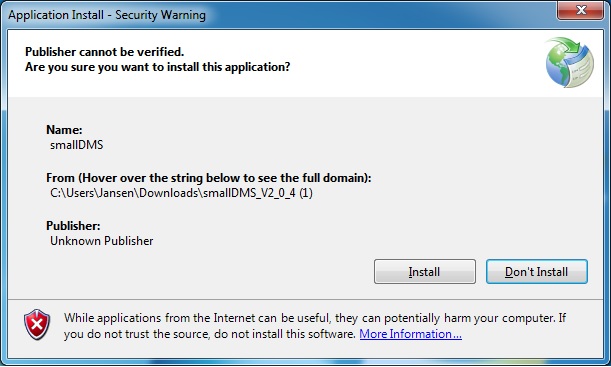Select the application name smallDMS
Viewport: 611px width, 367px height.
coord(77,145)
